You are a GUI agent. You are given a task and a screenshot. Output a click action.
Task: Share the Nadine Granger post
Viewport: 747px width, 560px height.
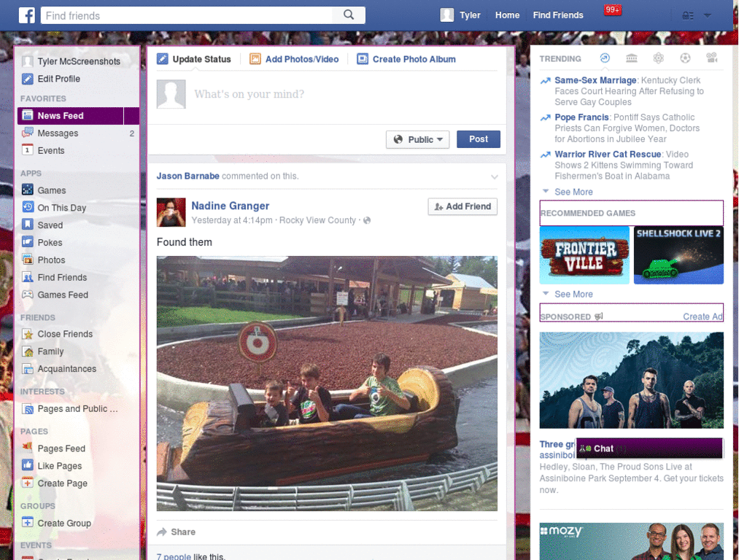pos(177,532)
